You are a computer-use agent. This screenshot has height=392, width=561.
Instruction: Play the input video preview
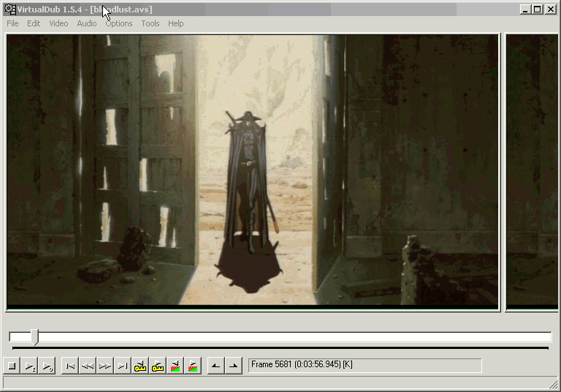coord(30,366)
